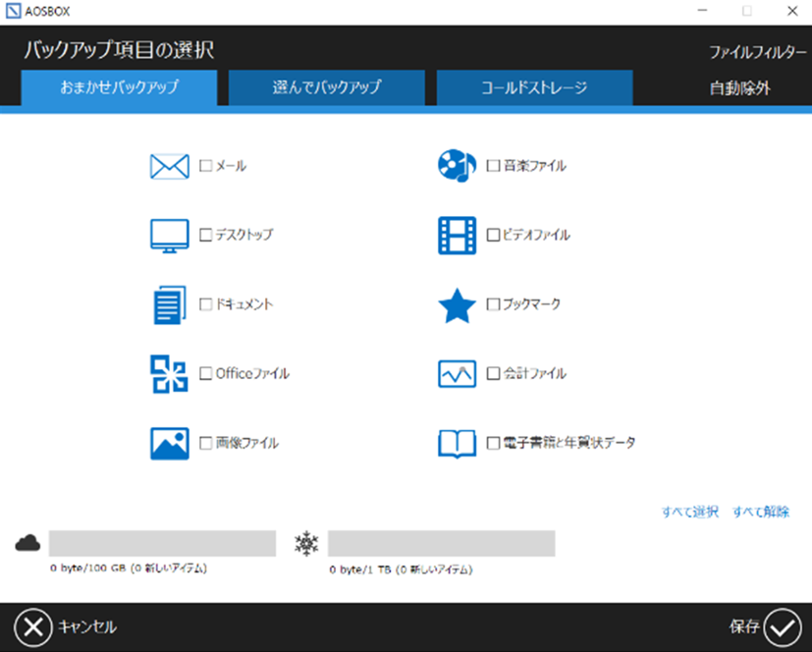The height and width of the screenshot is (652, 812).
Task: Click the Office files icon
Action: (x=169, y=374)
